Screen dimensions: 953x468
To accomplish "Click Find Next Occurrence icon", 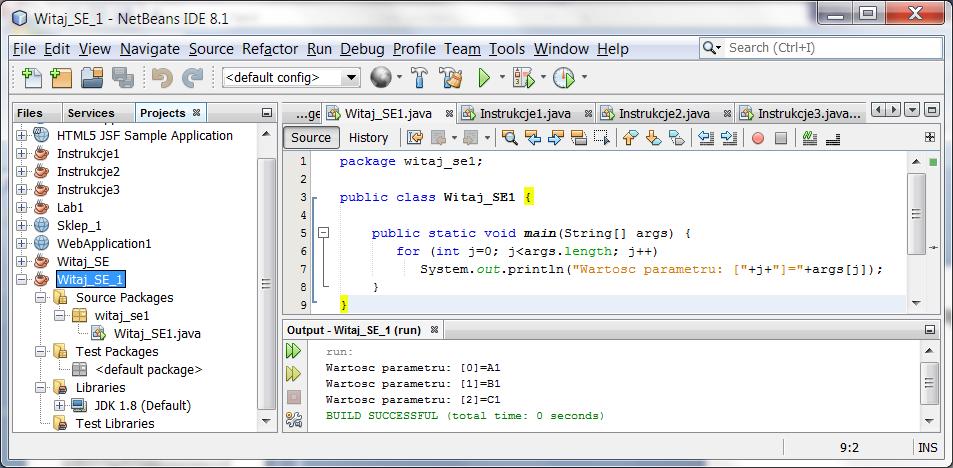I will 556,138.
